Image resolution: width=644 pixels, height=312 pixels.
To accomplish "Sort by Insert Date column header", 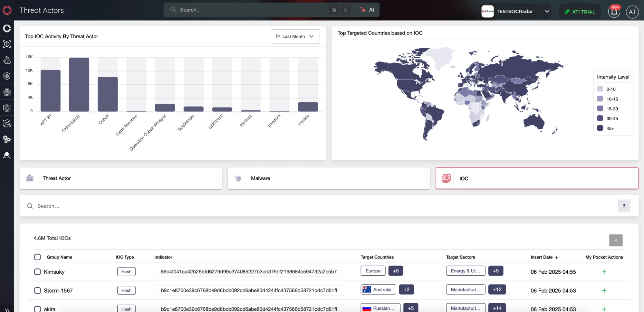I will [x=544, y=257].
